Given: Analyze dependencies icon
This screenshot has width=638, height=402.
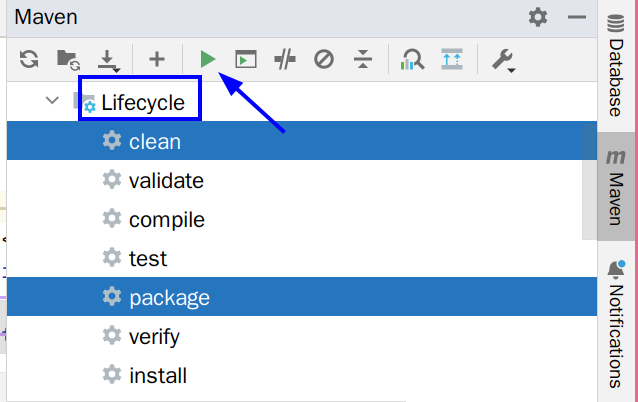Looking at the screenshot, I should click(412, 59).
